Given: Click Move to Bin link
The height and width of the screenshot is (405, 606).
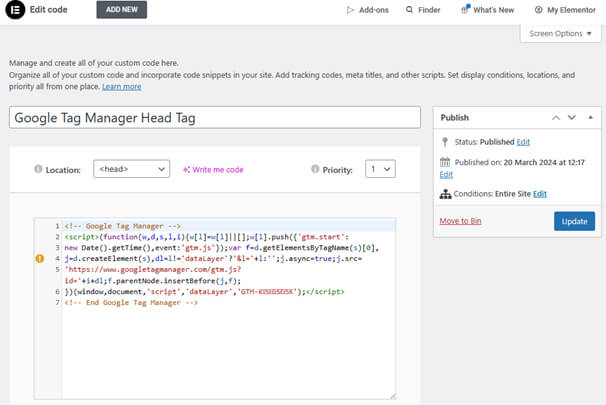Looking at the screenshot, I should pyautogui.click(x=460, y=221).
